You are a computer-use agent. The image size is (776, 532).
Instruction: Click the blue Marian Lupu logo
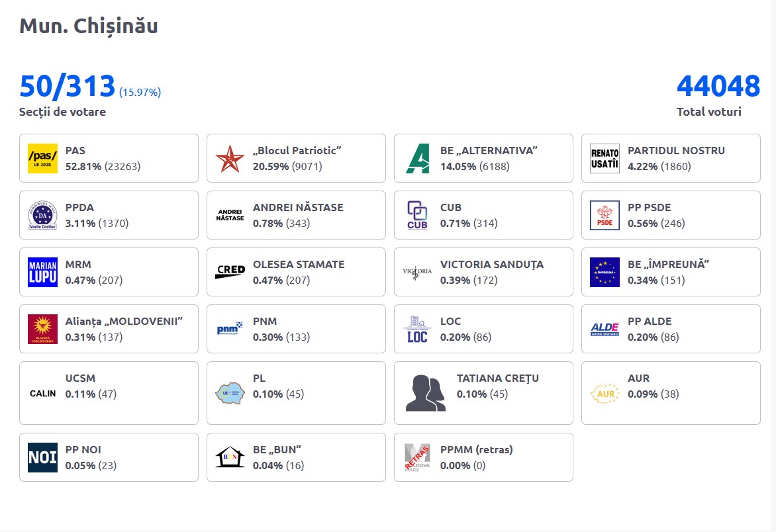pos(42,272)
